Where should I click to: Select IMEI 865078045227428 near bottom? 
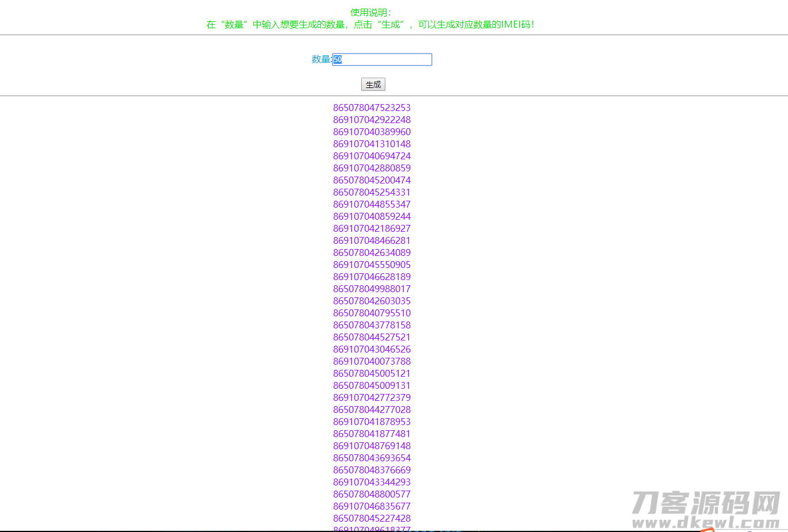pyautogui.click(x=372, y=518)
